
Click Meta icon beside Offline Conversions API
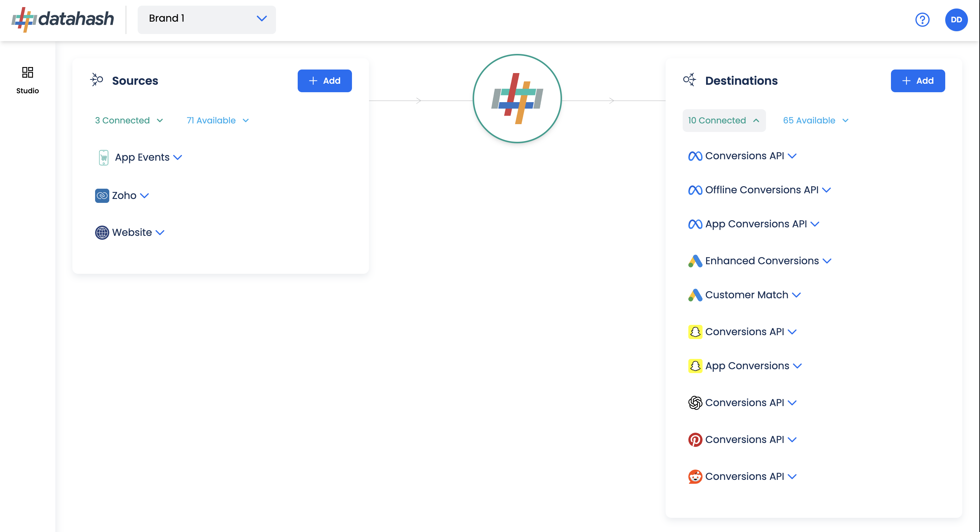tap(695, 190)
